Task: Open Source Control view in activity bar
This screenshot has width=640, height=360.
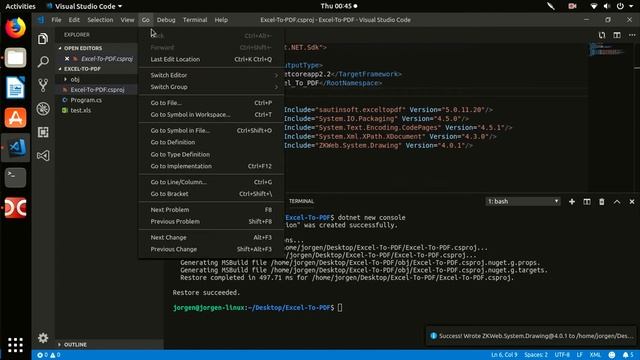Action: point(43,85)
